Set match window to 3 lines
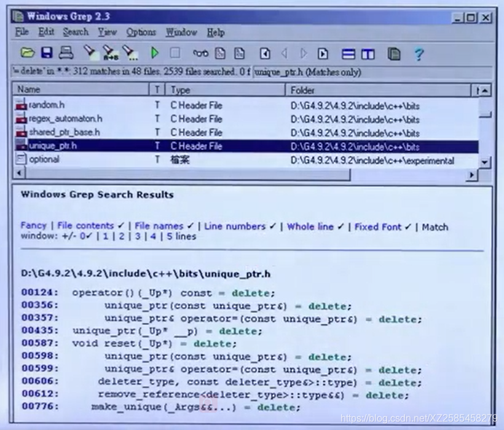504x430 pixels. [138, 236]
